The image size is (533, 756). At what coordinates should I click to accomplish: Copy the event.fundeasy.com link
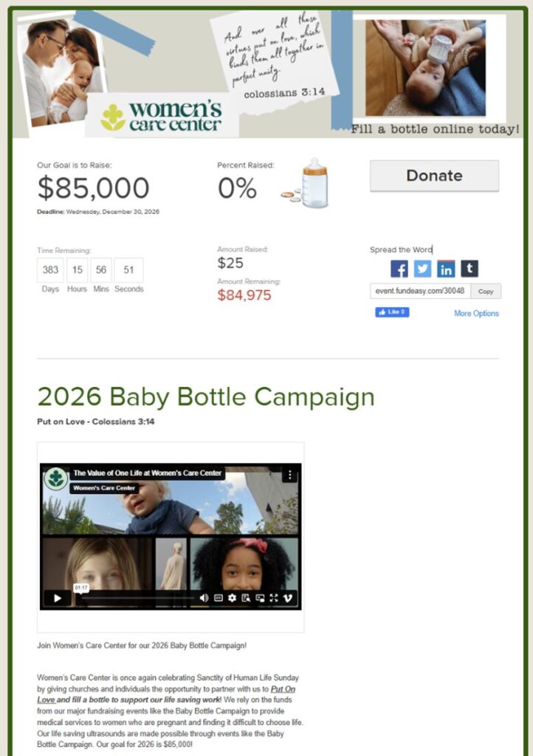[x=486, y=291]
